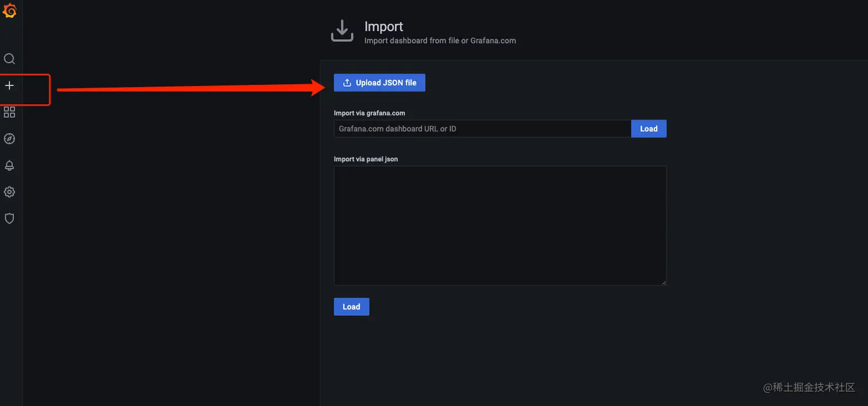Viewport: 868px width, 406px height.
Task: Open the Configuration gear icon
Action: (x=9, y=192)
